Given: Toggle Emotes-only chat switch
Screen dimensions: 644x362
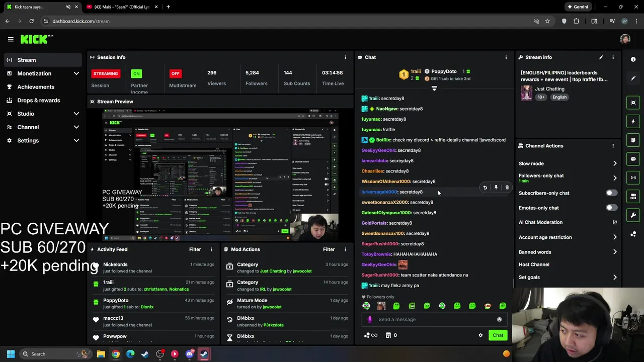Looking at the screenshot, I should pos(611,208).
